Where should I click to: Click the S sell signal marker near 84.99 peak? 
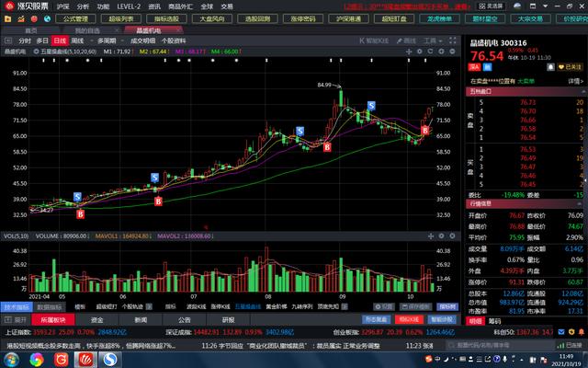(x=370, y=107)
